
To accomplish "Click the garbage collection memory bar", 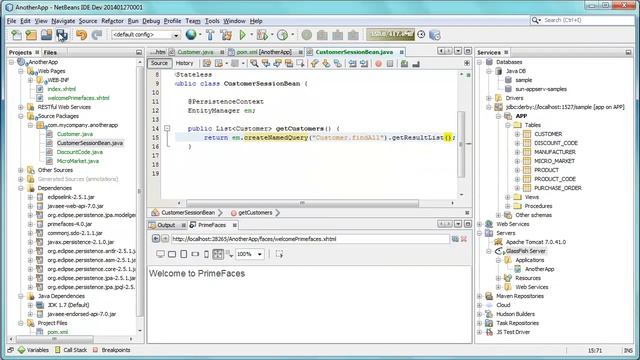I will pos(391,35).
